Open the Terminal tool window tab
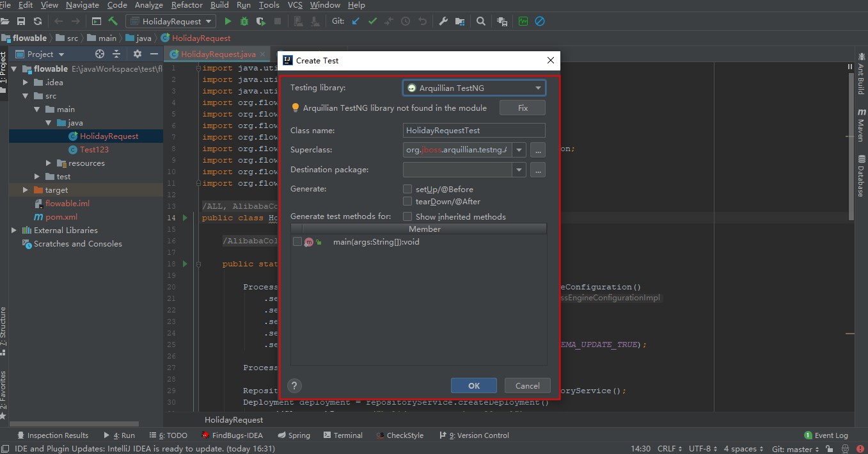868x454 pixels. [x=343, y=435]
